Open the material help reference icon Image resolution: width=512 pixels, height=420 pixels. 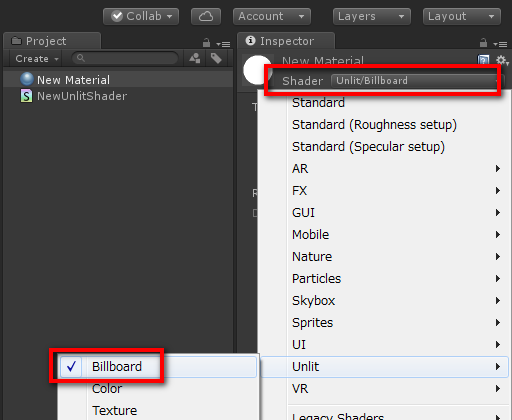(484, 60)
